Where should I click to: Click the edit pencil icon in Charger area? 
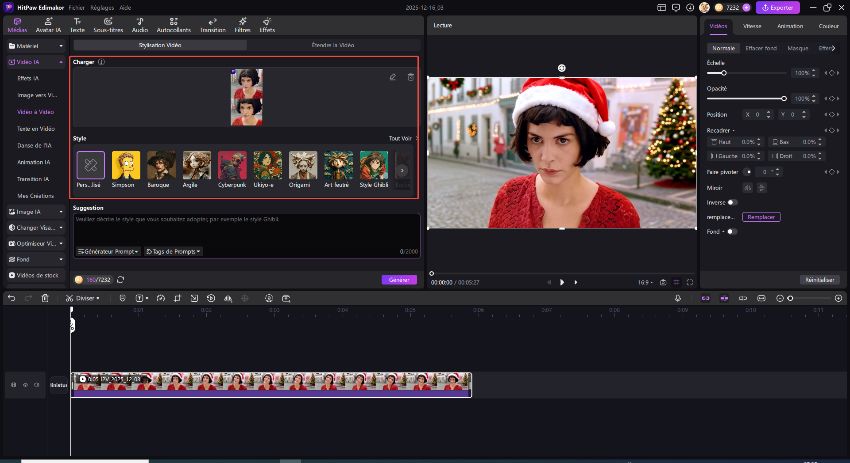tap(392, 77)
